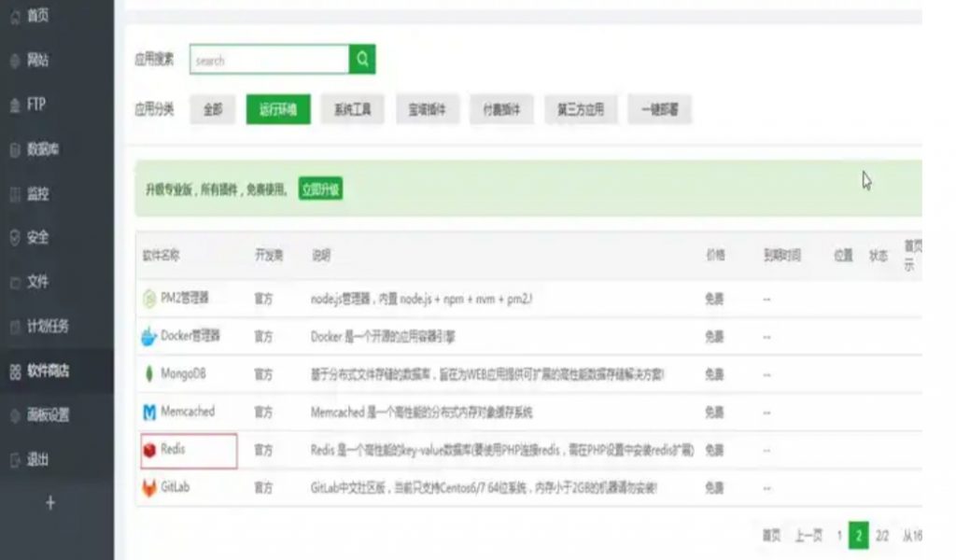Select the 全部 category tab
The width and height of the screenshot is (956, 560).
coord(213,110)
